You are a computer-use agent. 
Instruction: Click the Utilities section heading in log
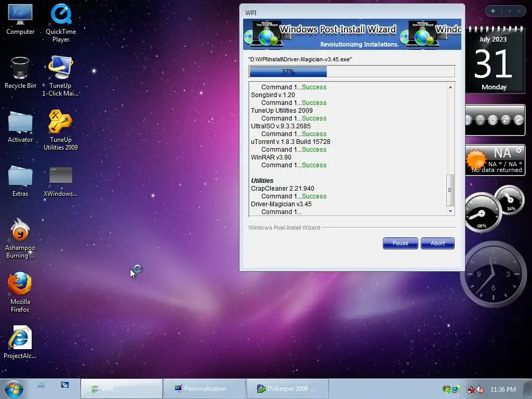pos(262,181)
